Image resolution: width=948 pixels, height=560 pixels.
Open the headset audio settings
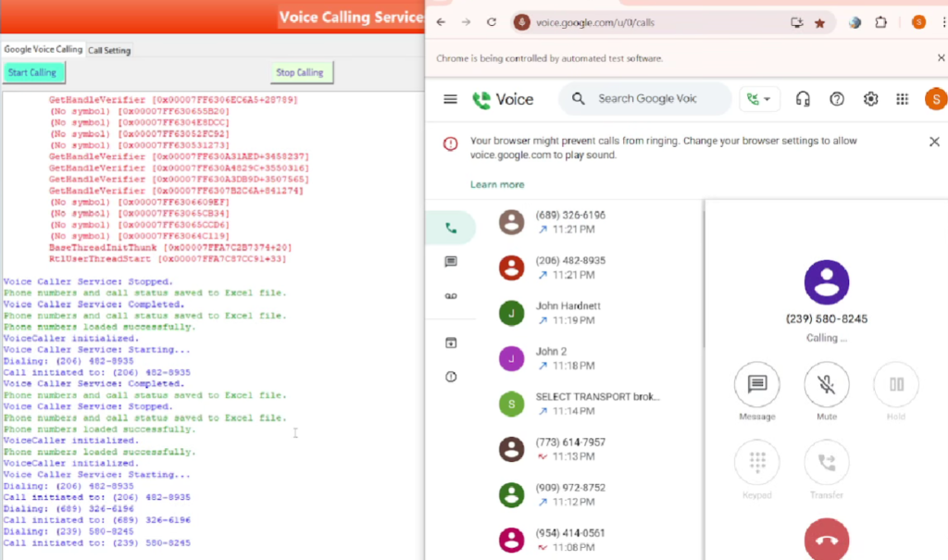click(803, 99)
